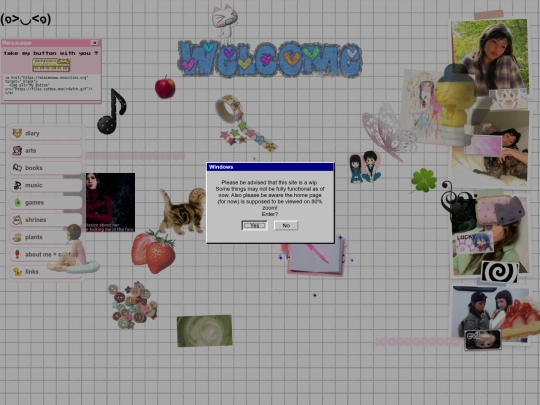540x405 pixels.
Task: Click the matcha latte photo
Action: (x=205, y=331)
